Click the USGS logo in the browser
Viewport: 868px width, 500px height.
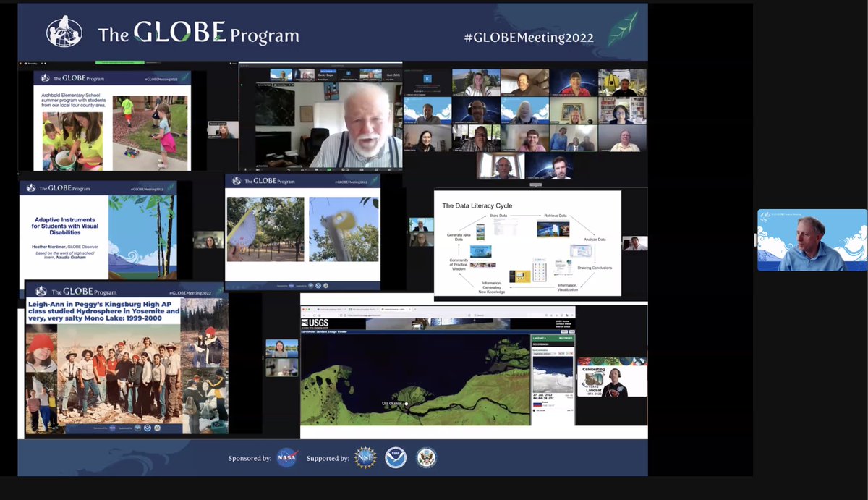pyautogui.click(x=315, y=323)
